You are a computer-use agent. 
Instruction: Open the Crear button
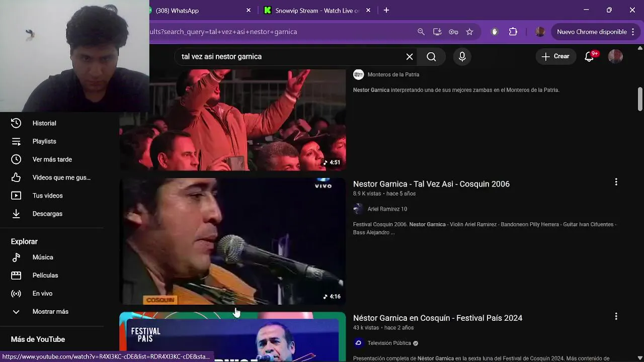click(x=555, y=56)
